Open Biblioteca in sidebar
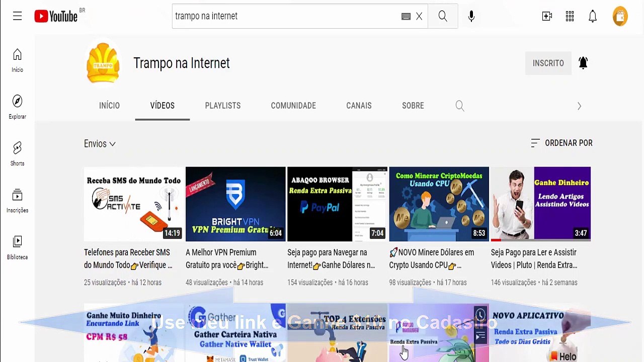The image size is (644, 362). coord(17,247)
